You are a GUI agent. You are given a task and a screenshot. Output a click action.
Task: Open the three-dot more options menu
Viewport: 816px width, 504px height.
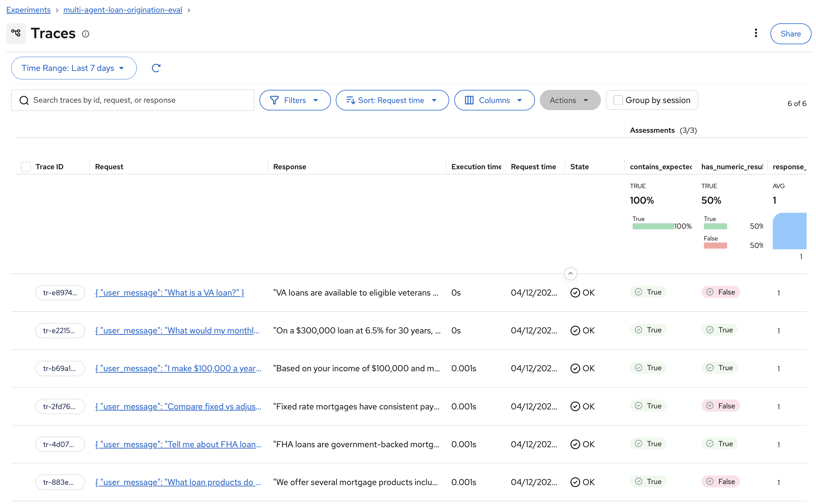756,33
